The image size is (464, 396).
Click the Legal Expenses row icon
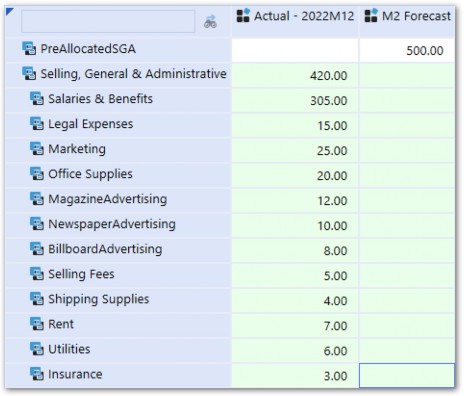point(37,124)
